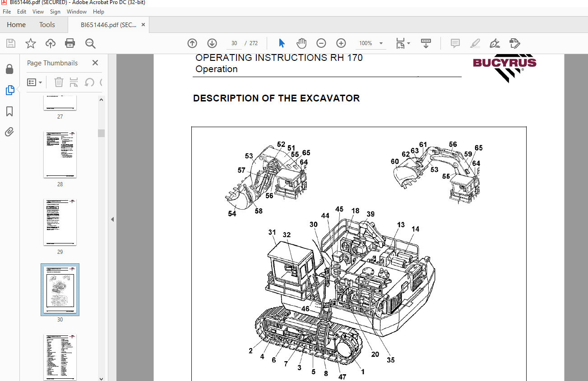Select page 29 thumbnail
588x381 pixels.
[x=60, y=222]
